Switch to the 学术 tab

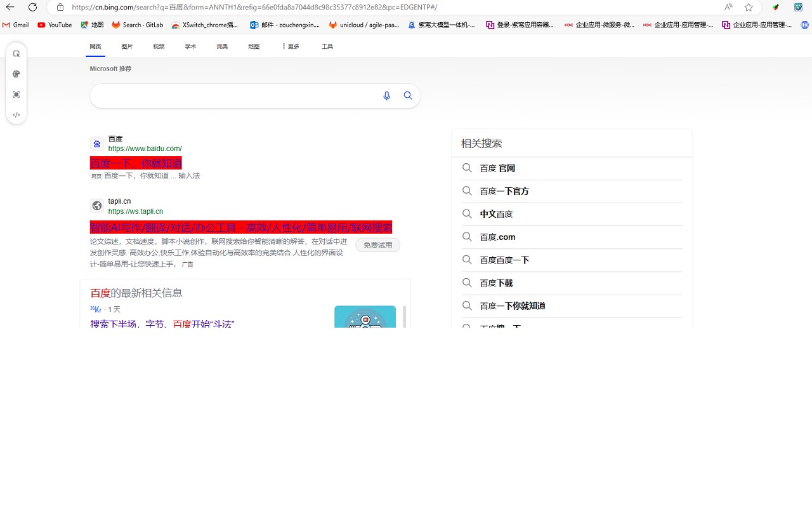[x=190, y=46]
